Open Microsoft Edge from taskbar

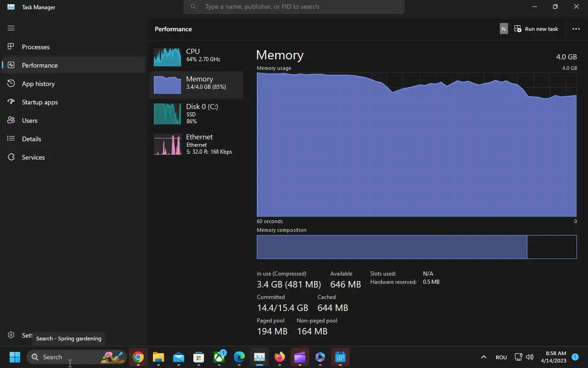(x=239, y=357)
